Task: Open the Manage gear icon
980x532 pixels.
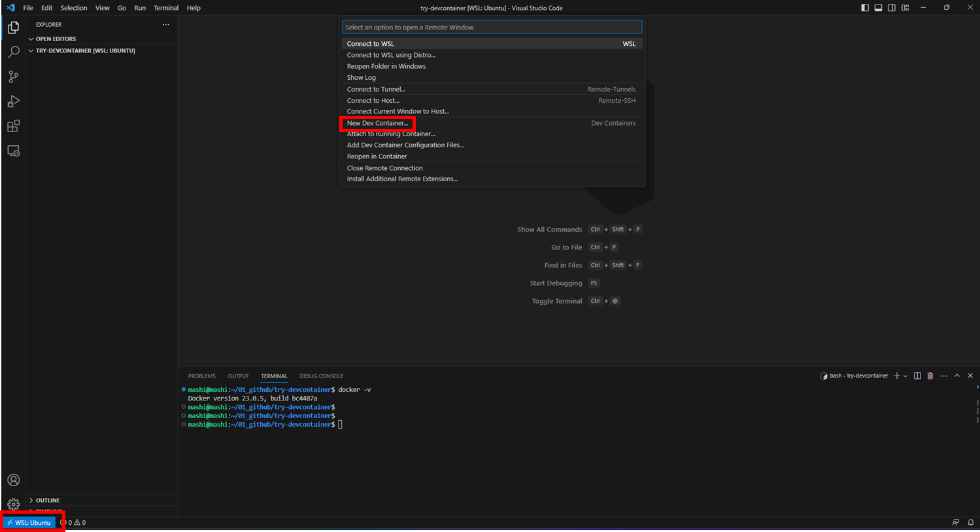Action: pos(13,504)
